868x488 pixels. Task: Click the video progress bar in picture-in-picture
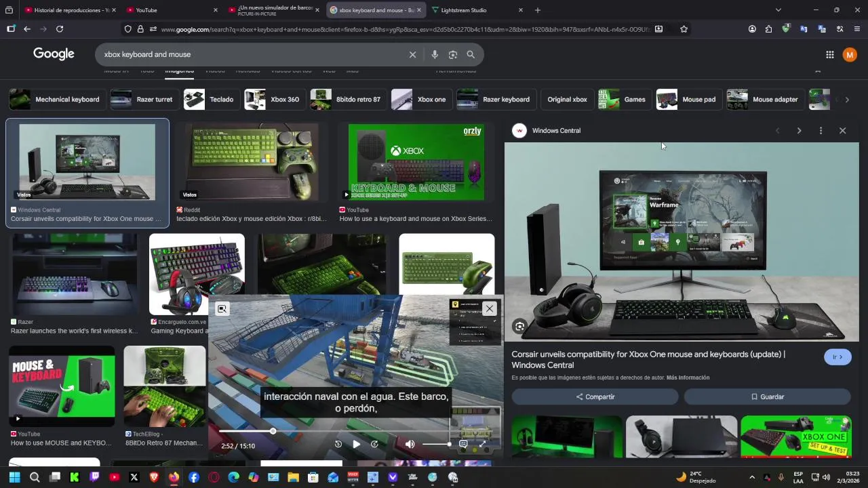pos(356,431)
